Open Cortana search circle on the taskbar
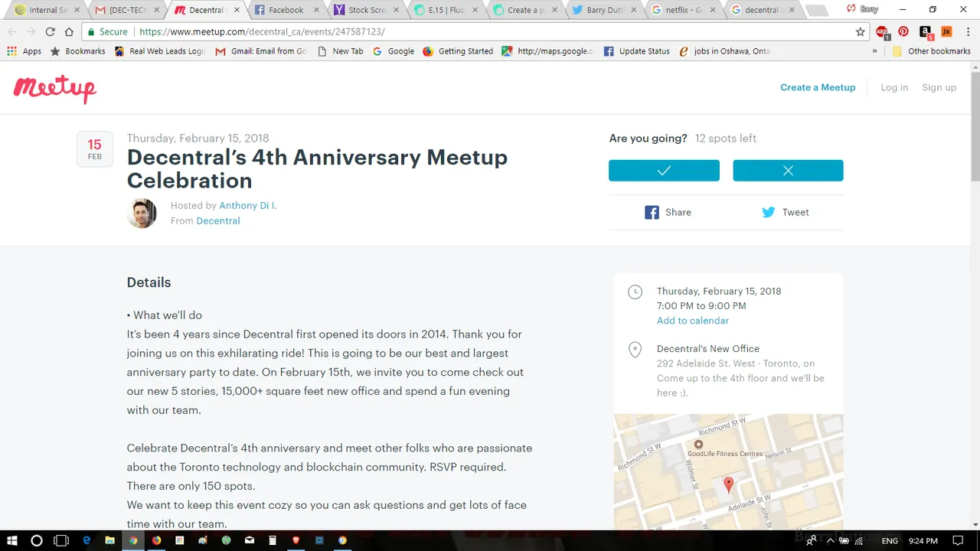The image size is (980, 551). [x=36, y=540]
